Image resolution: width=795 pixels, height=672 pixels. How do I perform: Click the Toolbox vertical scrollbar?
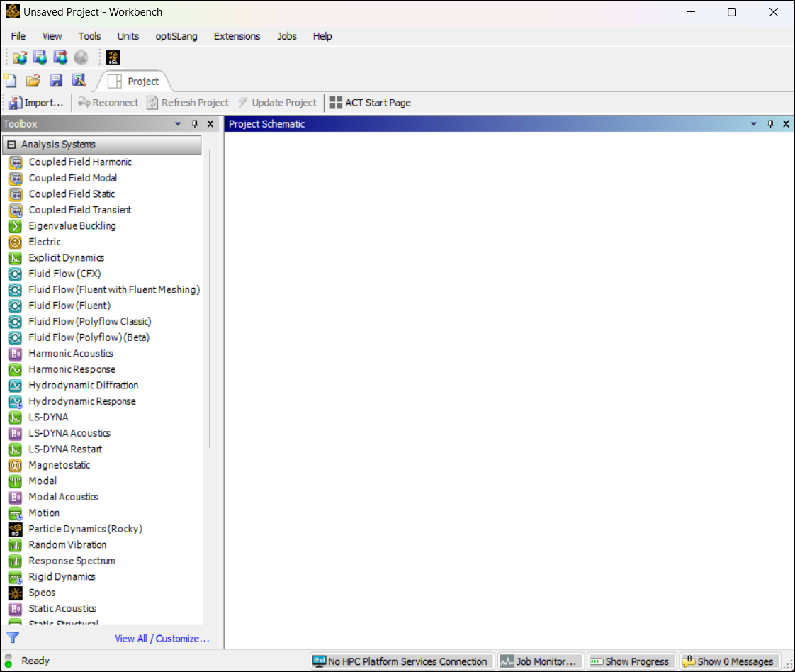tap(210, 305)
